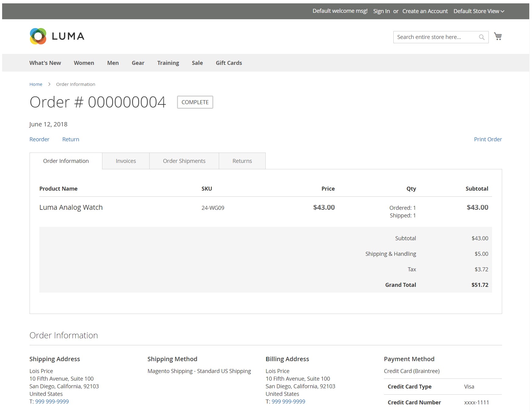The height and width of the screenshot is (412, 532).
Task: Click the Sign In link
Action: (381, 11)
